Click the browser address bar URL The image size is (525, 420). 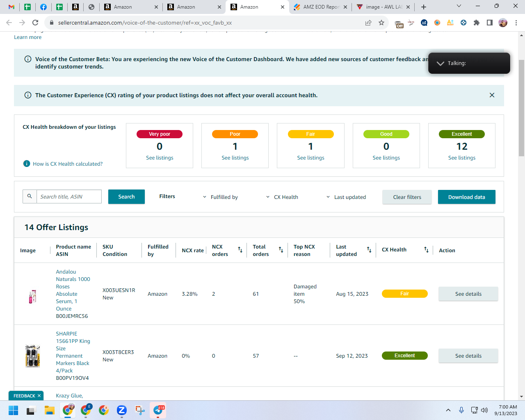click(145, 23)
